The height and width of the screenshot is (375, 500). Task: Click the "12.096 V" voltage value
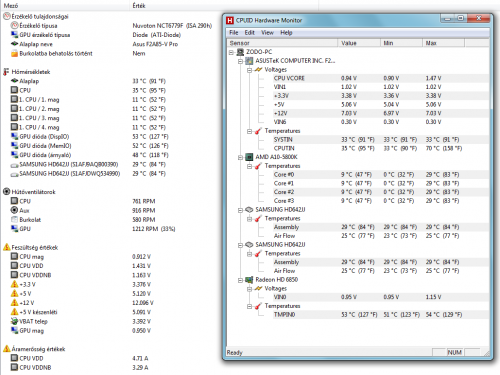point(143,303)
